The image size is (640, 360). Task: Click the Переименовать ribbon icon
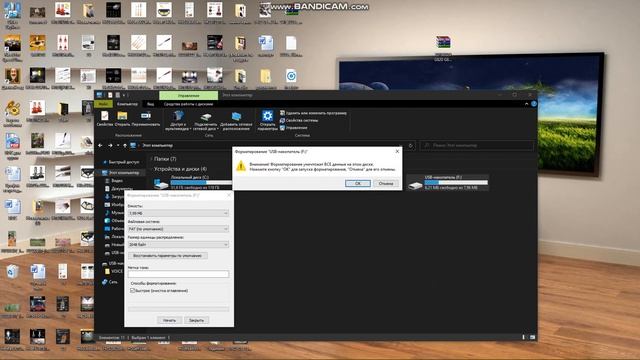click(146, 118)
